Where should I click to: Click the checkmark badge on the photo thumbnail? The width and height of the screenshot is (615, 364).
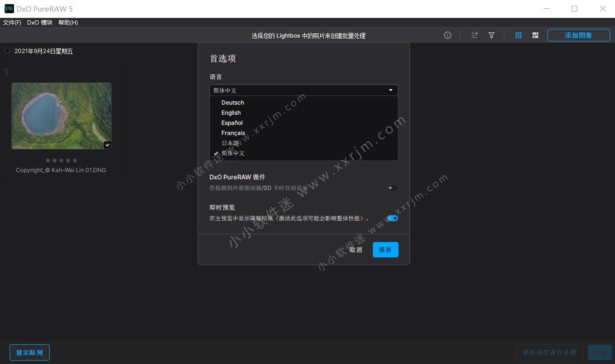[x=107, y=145]
